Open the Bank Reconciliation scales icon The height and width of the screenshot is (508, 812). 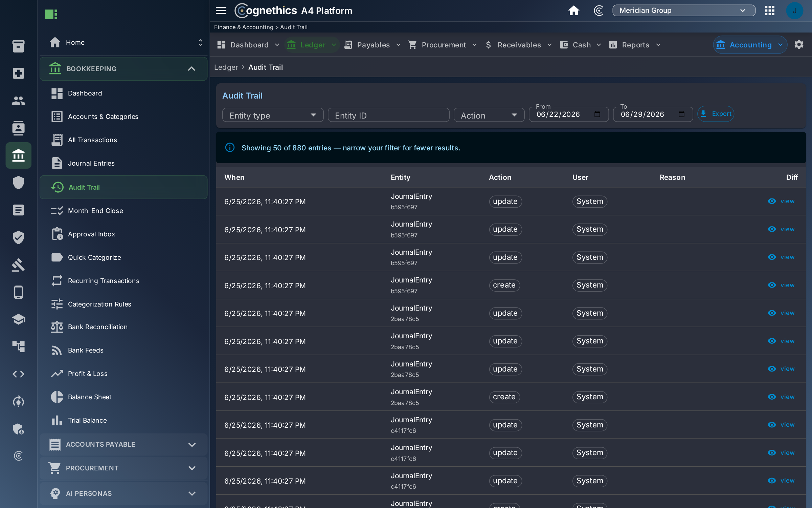pyautogui.click(x=57, y=327)
